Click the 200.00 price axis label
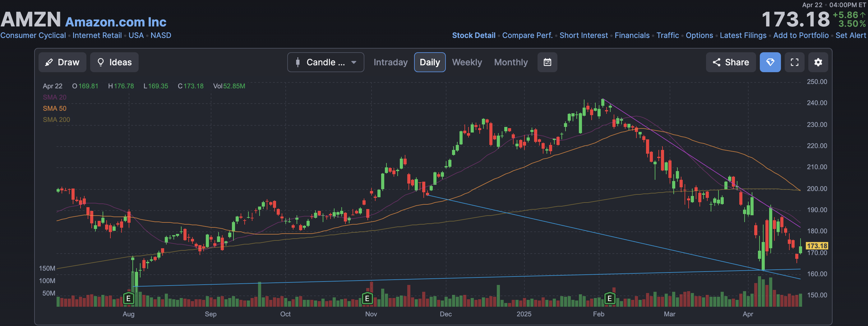Screen dimensions: 868x326 [x=817, y=189]
